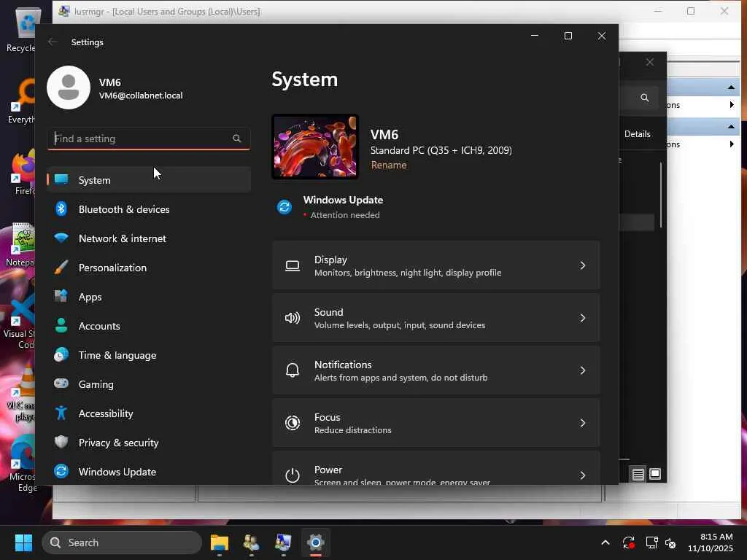Screen dimensions: 747x560
Task: Select Gaming in the sidebar
Action: pos(149,384)
